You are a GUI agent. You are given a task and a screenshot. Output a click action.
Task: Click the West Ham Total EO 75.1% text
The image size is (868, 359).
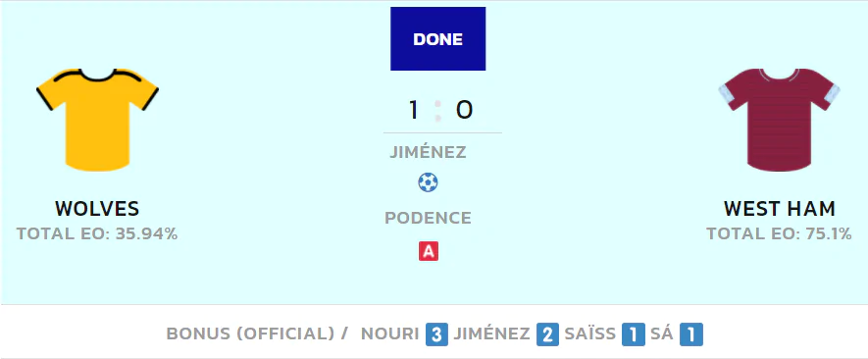pos(779,233)
